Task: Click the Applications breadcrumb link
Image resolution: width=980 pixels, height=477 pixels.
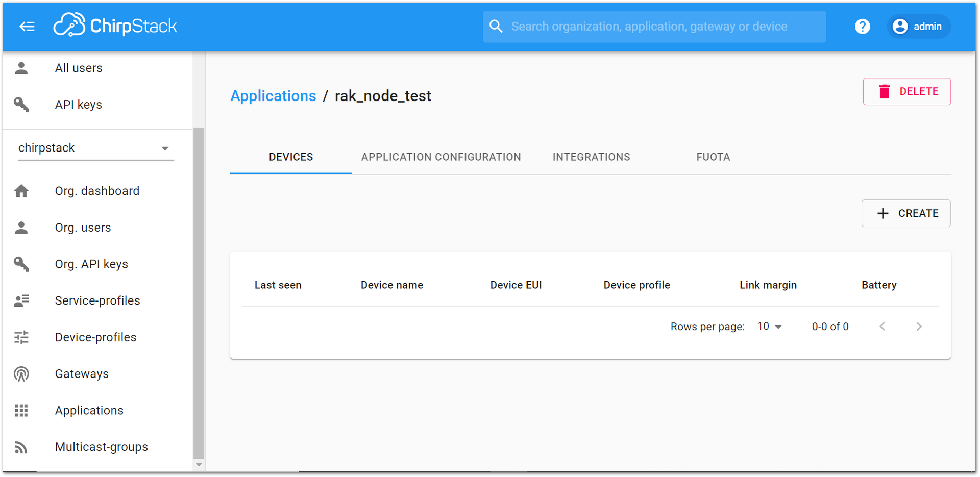Action: (273, 96)
